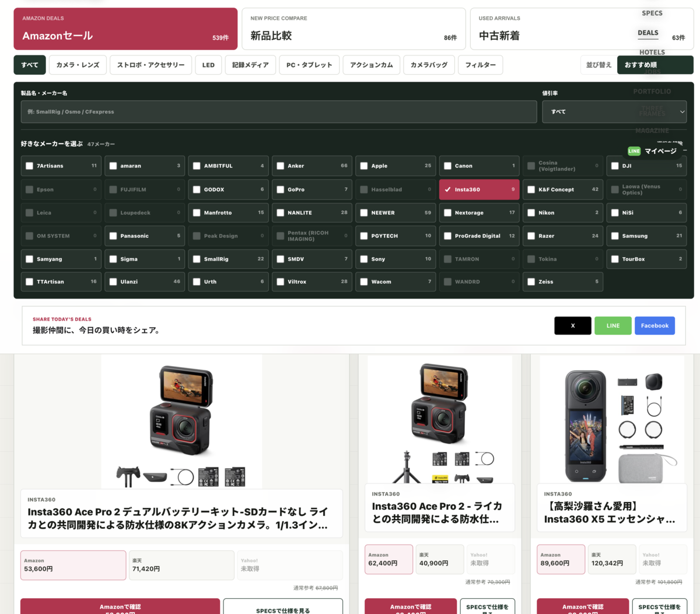Screen dimensions: 700x614
Task: Open the Ace Pro 2 tripod bundle image
Action: click(440, 419)
